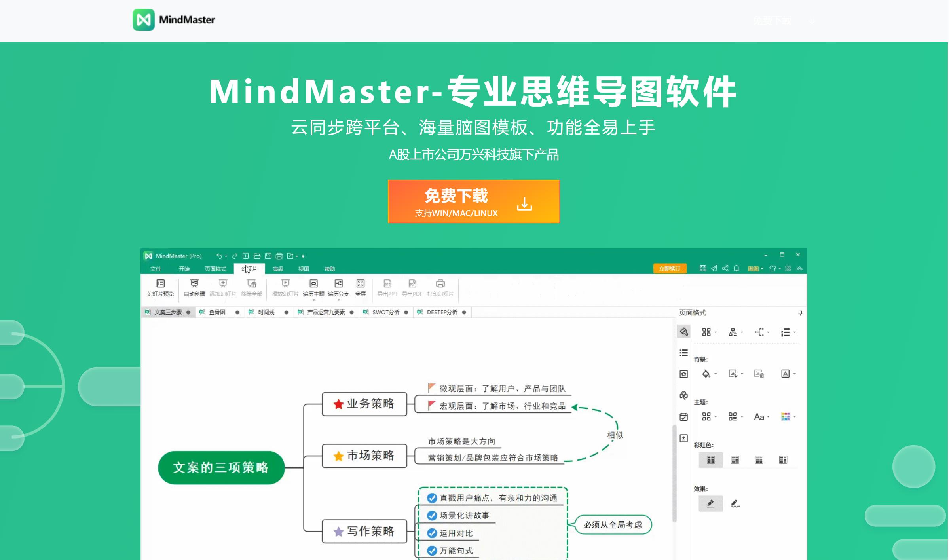Select the 必须从全局考虑 callout

click(613, 525)
